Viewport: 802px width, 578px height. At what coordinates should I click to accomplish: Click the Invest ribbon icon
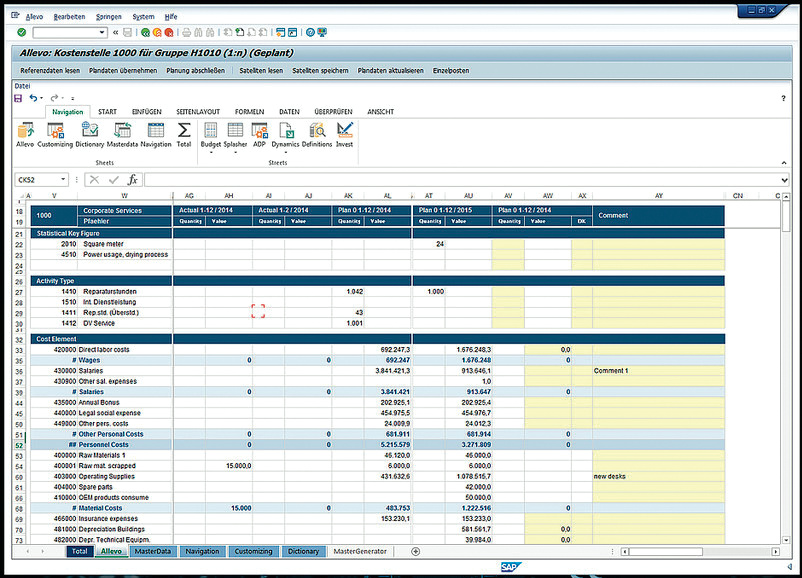[344, 131]
